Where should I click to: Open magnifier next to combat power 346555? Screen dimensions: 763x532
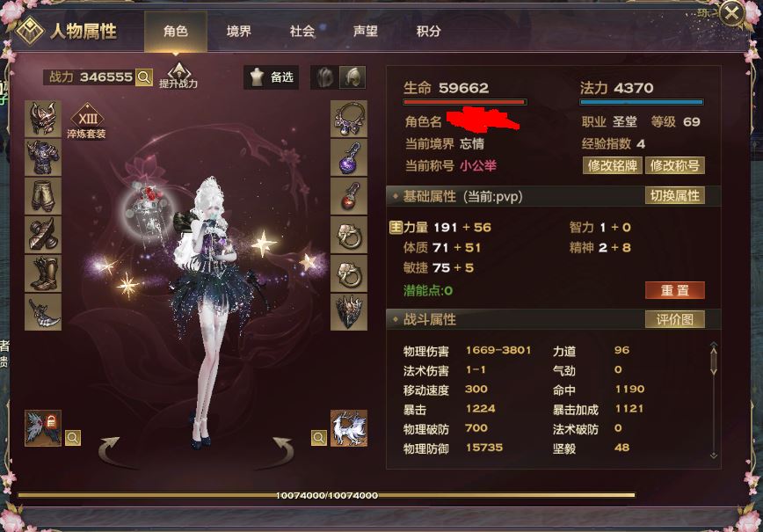click(144, 77)
